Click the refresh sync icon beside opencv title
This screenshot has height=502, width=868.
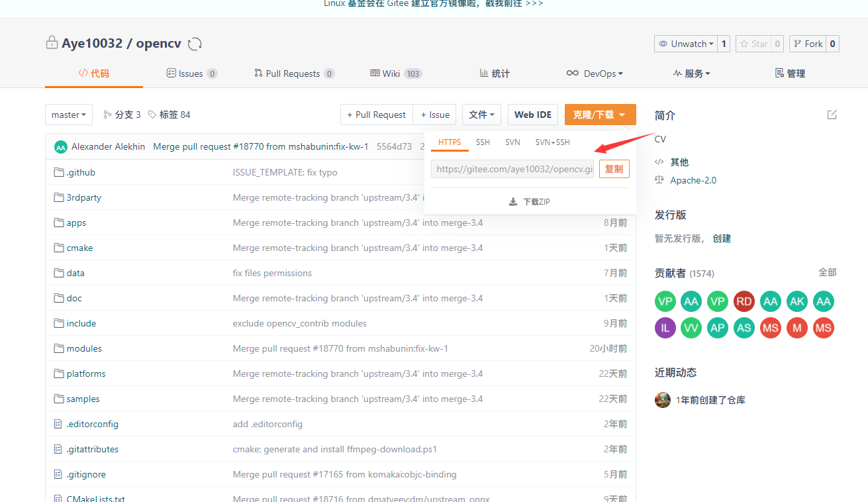tap(195, 44)
